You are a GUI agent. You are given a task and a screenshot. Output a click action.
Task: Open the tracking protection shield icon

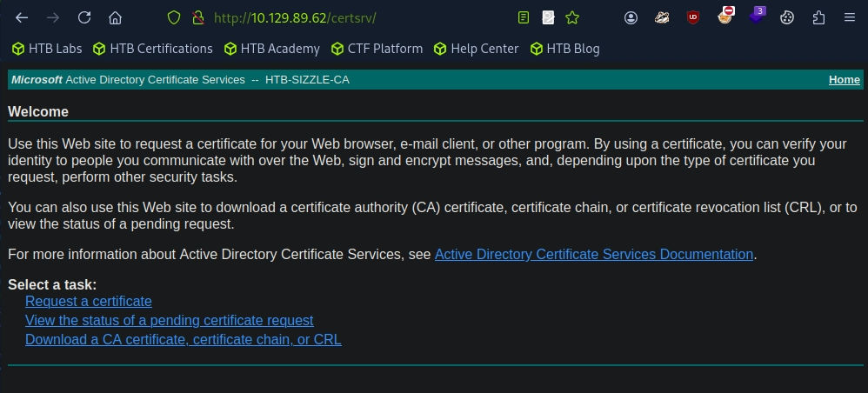174,17
